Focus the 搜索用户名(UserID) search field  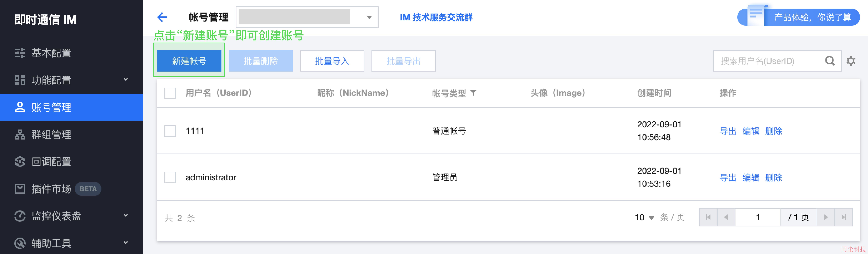pos(768,61)
